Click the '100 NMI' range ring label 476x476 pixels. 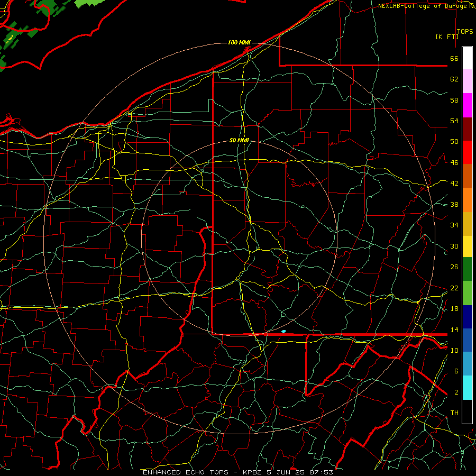click(239, 42)
